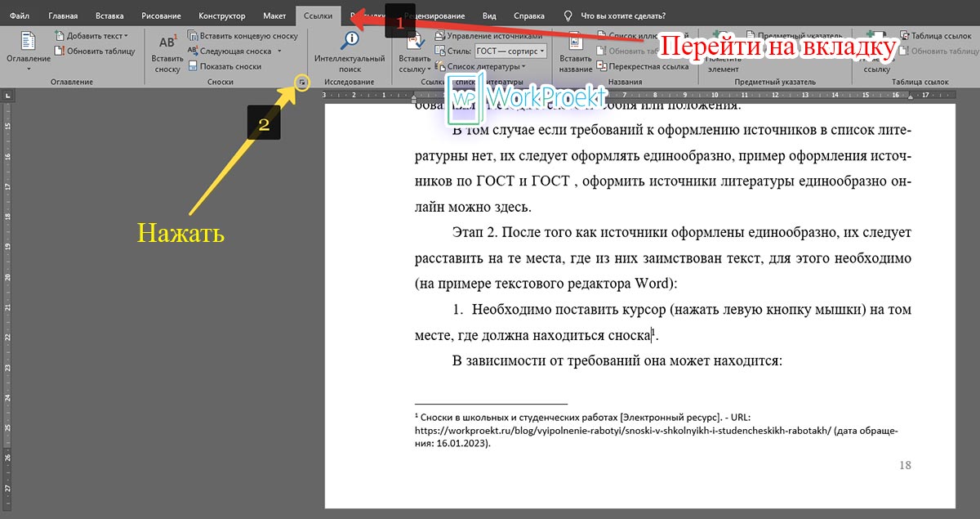Open the Файл menu
The width and height of the screenshot is (980, 519).
[x=19, y=14]
